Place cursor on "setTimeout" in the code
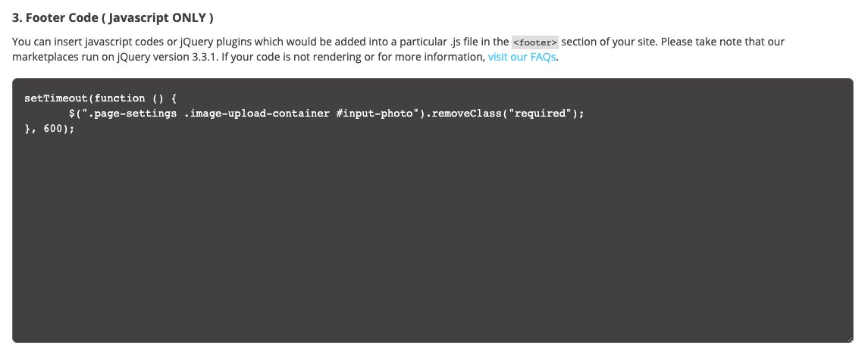The width and height of the screenshot is (868, 362). [x=55, y=98]
